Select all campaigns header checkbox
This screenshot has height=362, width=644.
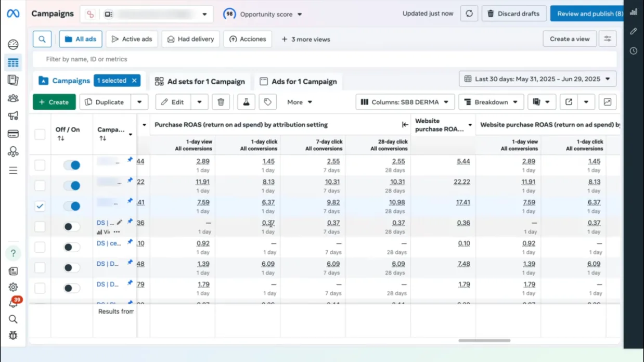coord(40,134)
